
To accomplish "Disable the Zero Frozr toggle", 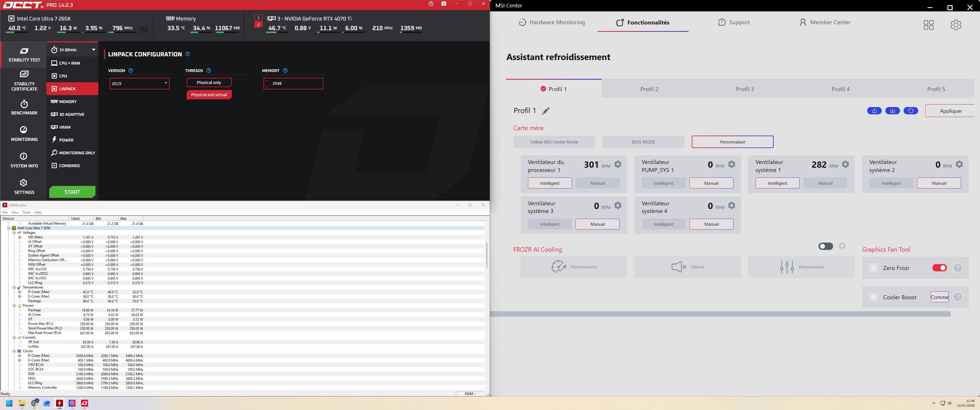I will point(939,268).
